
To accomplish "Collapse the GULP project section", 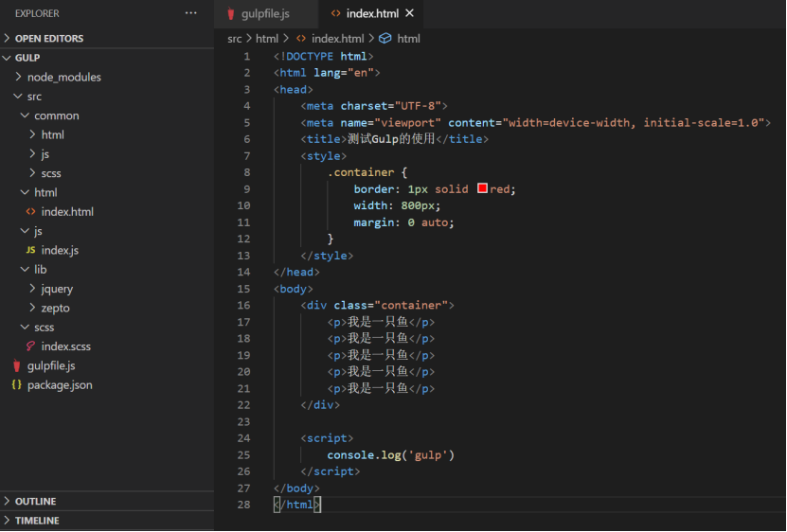I will tap(107, 58).
